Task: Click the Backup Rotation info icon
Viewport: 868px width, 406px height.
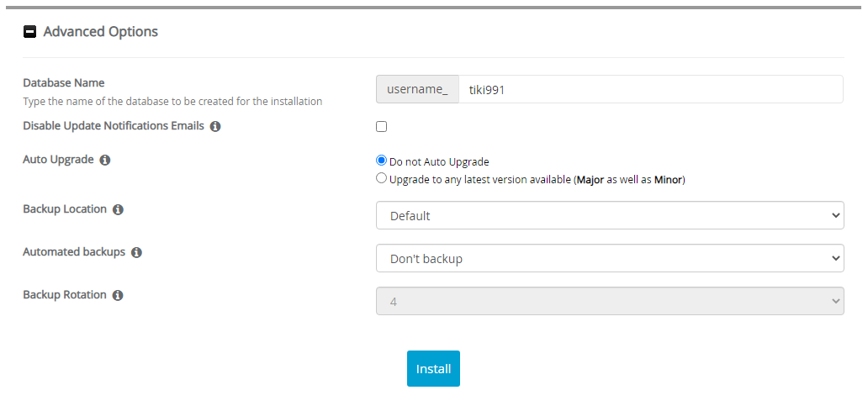Action: [x=118, y=296]
